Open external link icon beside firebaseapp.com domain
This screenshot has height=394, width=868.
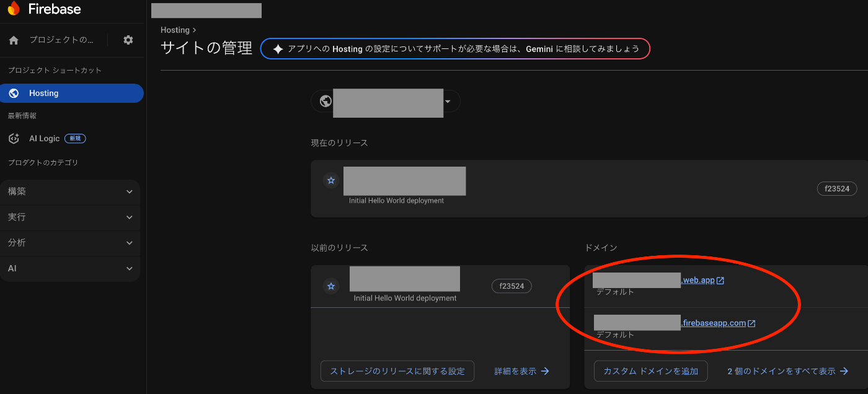[x=751, y=323]
